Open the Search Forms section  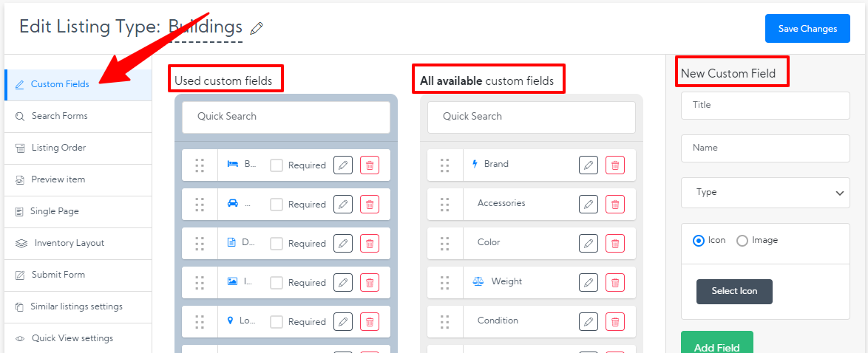coord(59,116)
